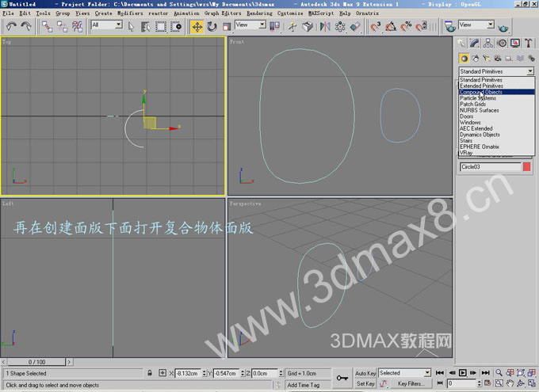Click the Set Keys large key button
Image resolution: width=539 pixels, height=392 pixels.
[342, 378]
